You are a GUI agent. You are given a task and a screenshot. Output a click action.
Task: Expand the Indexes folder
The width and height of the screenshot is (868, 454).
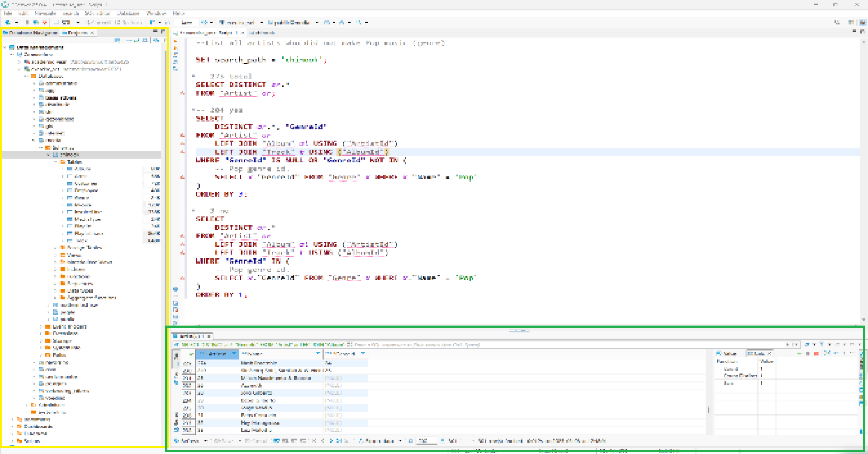click(x=56, y=269)
